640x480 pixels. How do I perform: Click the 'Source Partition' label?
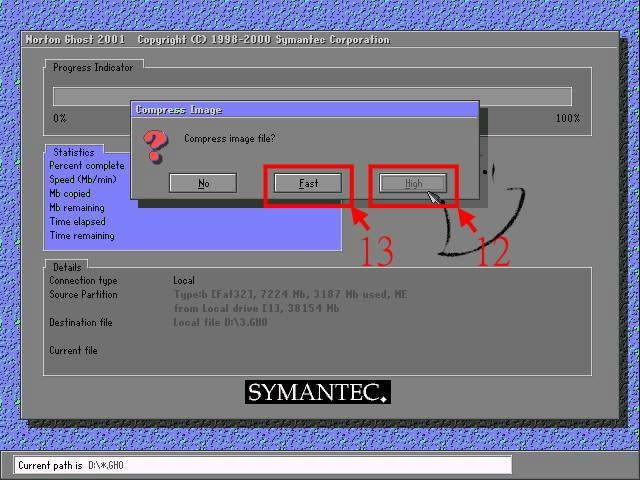point(83,294)
